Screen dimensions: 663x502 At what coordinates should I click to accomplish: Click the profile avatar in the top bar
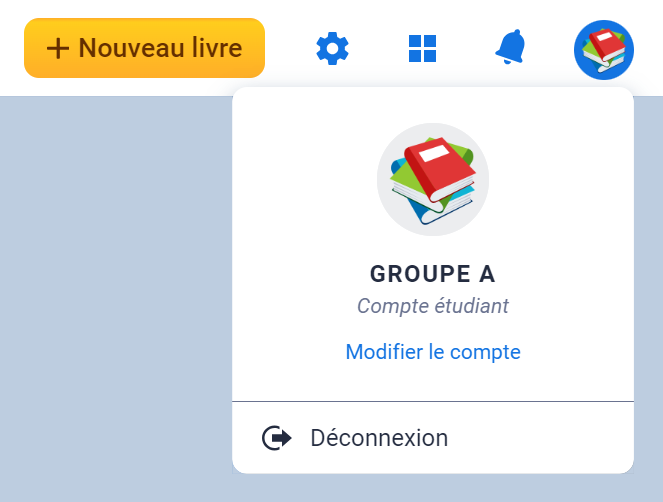tap(603, 49)
